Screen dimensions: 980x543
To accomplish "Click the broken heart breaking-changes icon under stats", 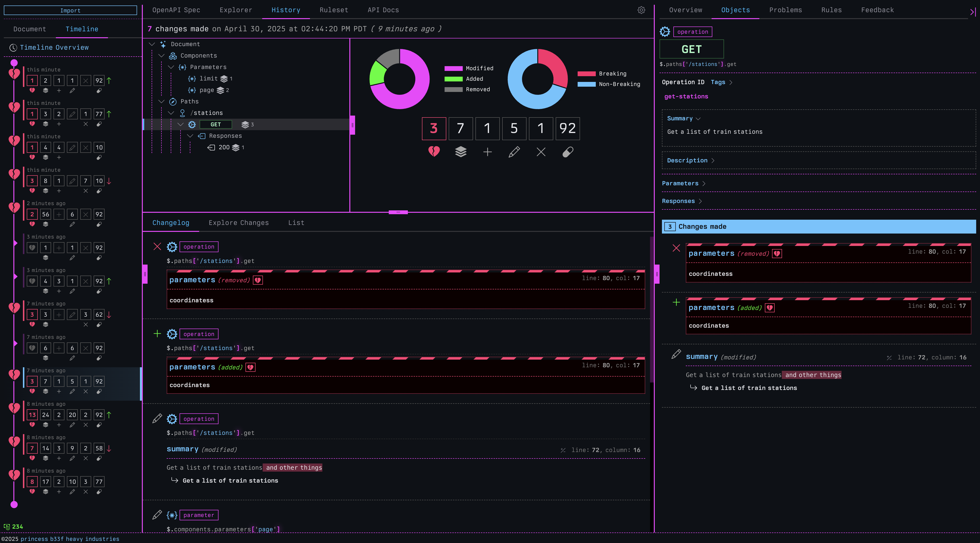I will coord(434,152).
